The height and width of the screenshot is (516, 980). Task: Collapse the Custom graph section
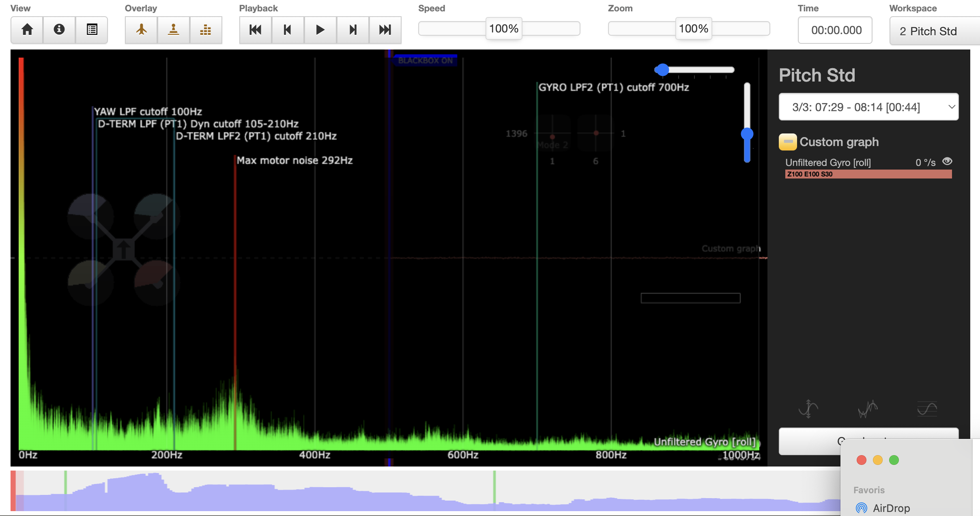(787, 142)
